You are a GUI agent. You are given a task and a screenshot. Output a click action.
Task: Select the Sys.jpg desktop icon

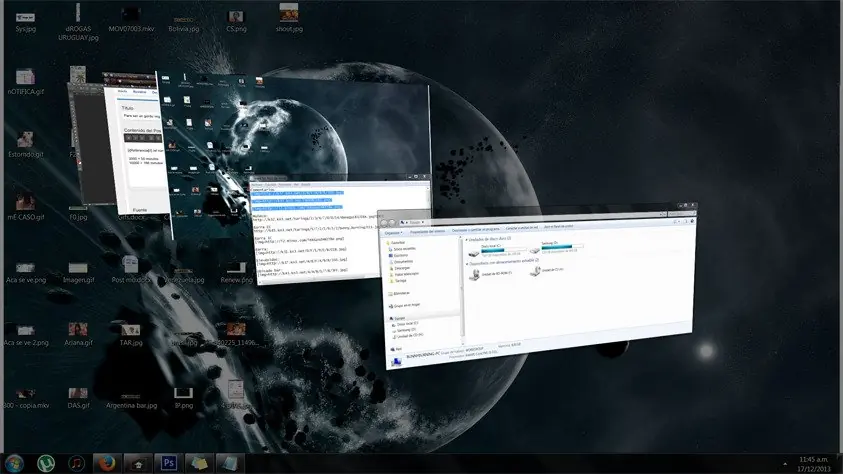(x=25, y=21)
